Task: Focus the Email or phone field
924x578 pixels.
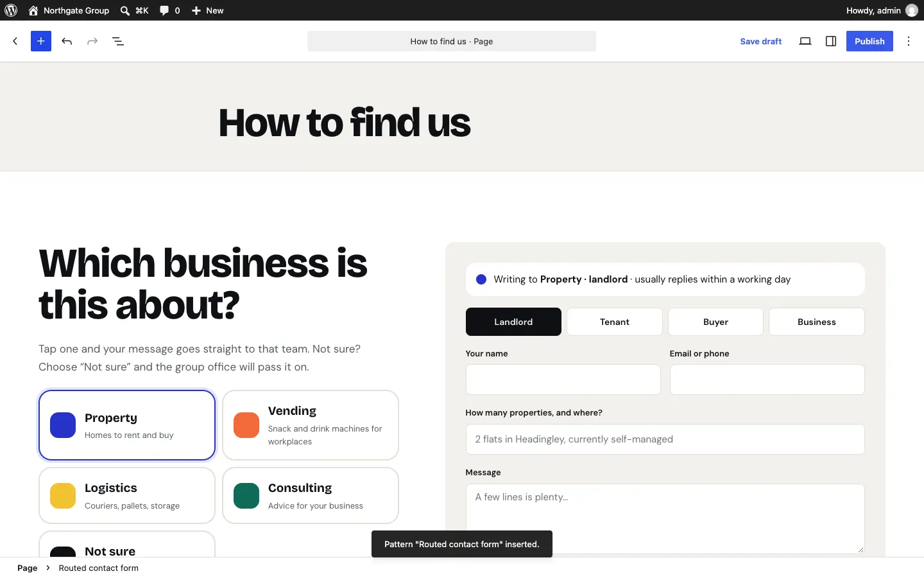Action: (767, 380)
